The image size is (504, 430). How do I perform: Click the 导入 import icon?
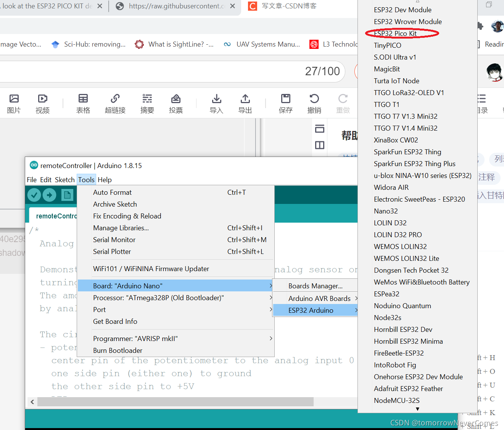click(x=217, y=104)
